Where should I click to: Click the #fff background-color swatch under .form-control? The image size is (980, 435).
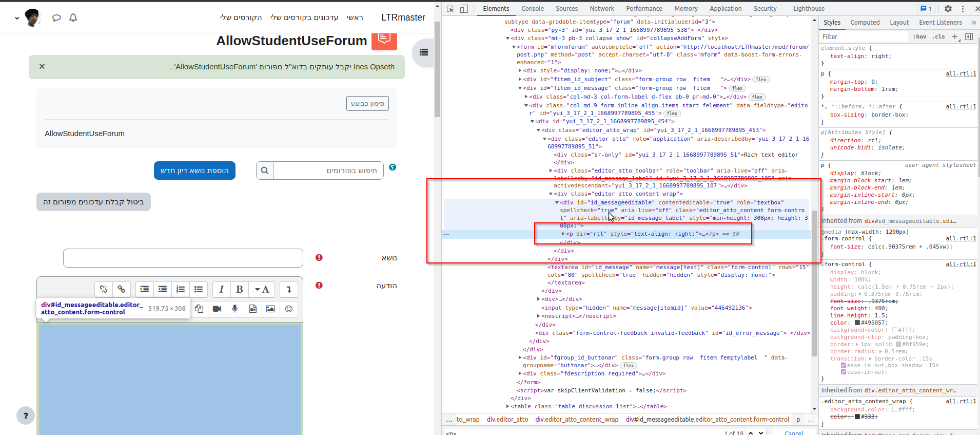pos(895,330)
